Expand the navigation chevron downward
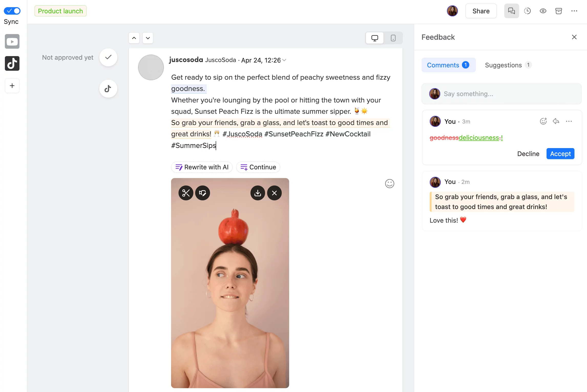The width and height of the screenshot is (587, 392). point(148,38)
